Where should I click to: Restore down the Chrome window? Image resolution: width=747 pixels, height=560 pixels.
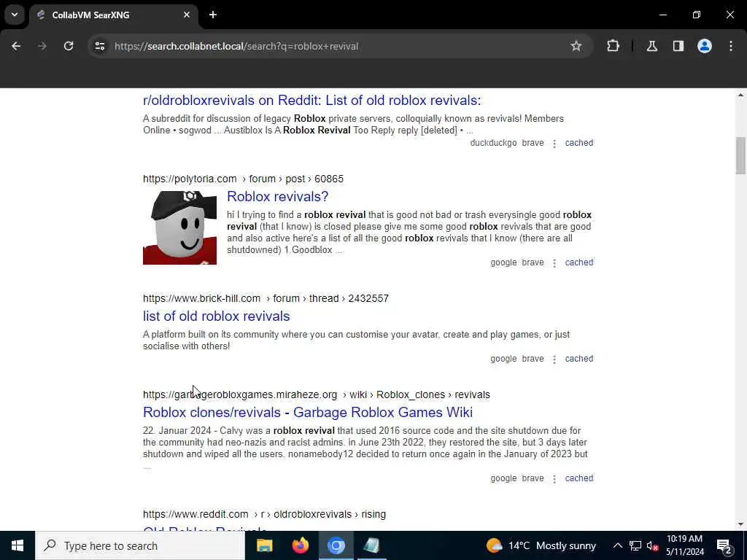pos(697,15)
